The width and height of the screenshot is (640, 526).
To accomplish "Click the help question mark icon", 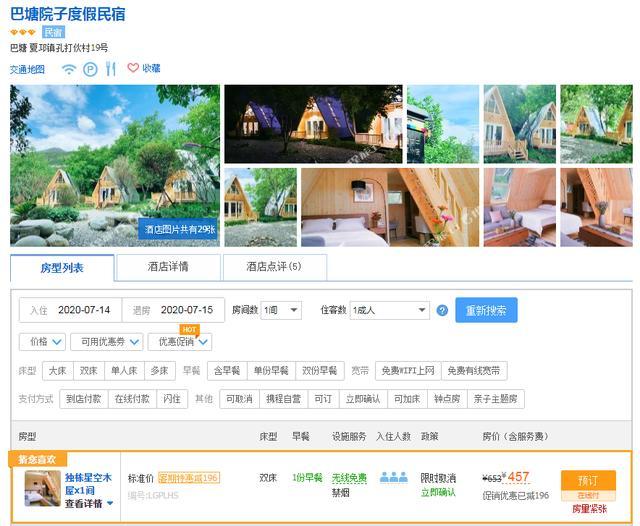I will pos(442,310).
